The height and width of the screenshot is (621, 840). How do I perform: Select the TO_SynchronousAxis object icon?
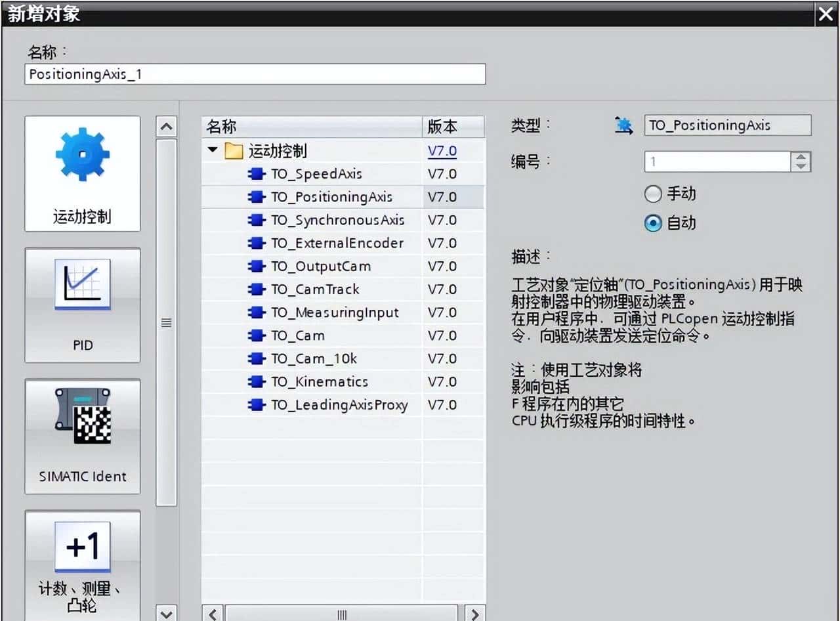(256, 220)
